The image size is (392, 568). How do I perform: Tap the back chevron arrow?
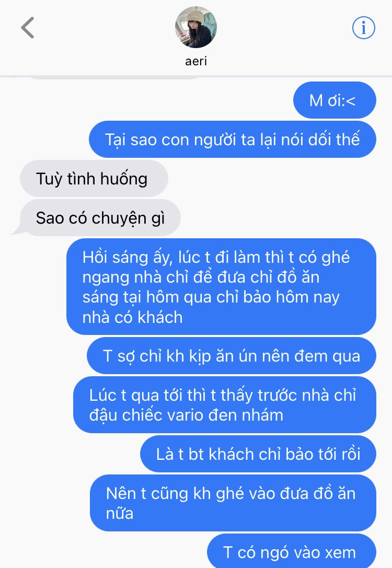[x=28, y=28]
